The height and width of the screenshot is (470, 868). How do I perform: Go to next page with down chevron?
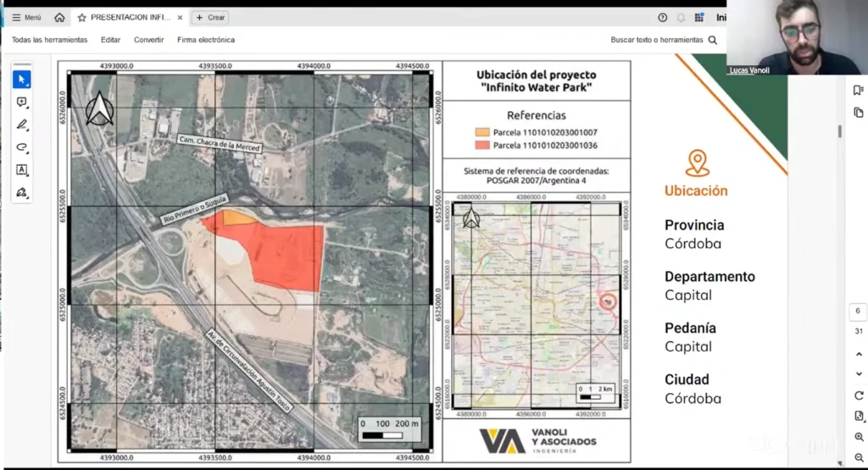(859, 373)
